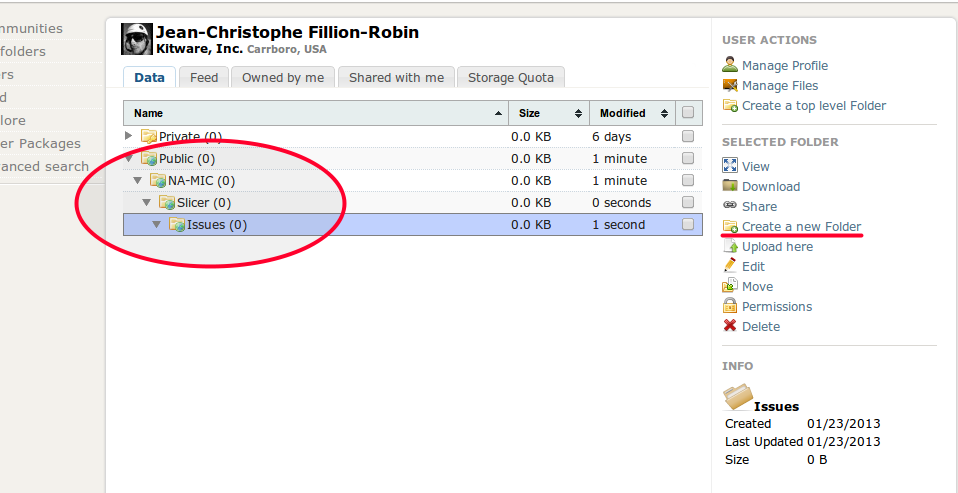Image resolution: width=958 pixels, height=493 pixels.
Task: Expand the Private folder tree arrow
Action: point(128,136)
